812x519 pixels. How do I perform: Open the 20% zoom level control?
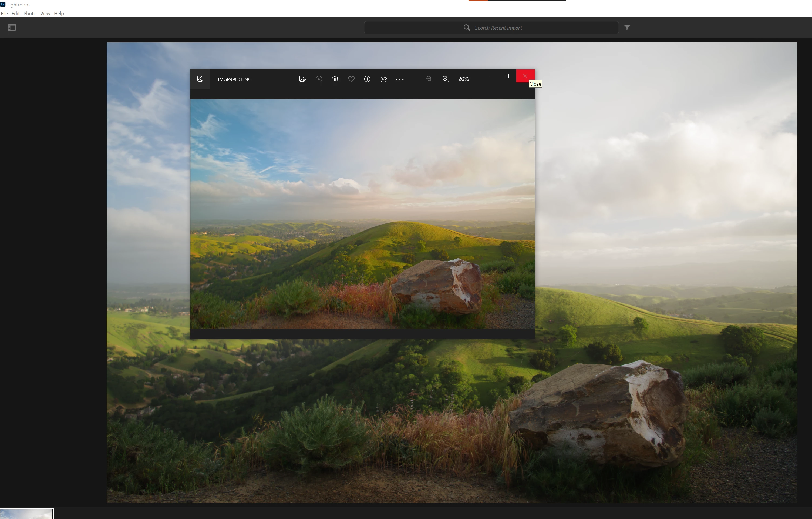point(463,79)
